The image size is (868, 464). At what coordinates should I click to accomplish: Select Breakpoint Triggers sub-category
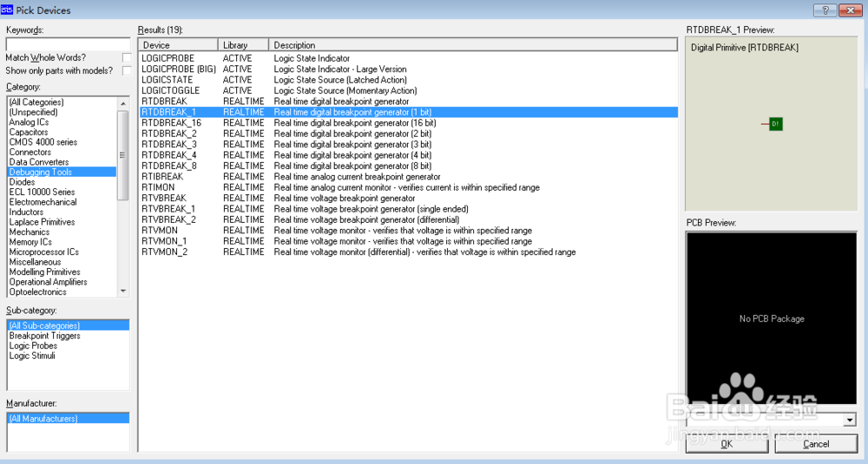click(x=68, y=336)
